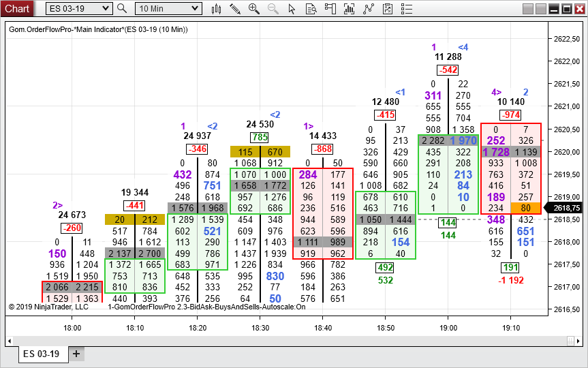Activate the zoom in magnifier

point(254,9)
